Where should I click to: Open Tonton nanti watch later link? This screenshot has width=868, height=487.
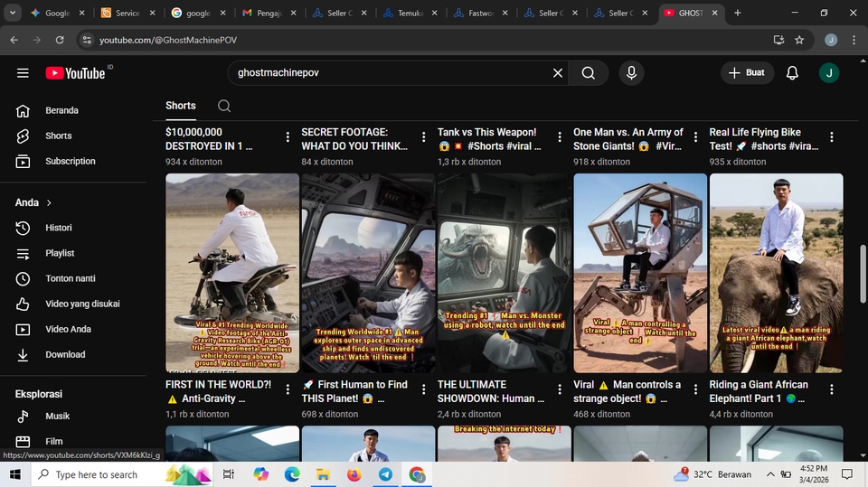(x=70, y=278)
